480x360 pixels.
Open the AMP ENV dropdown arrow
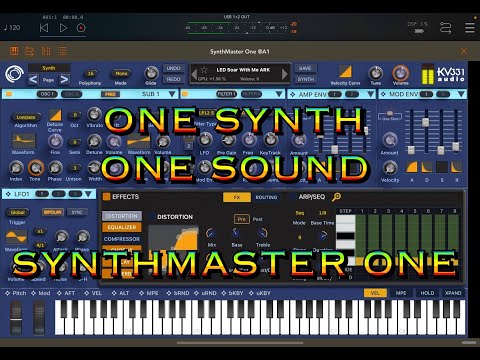click(371, 94)
